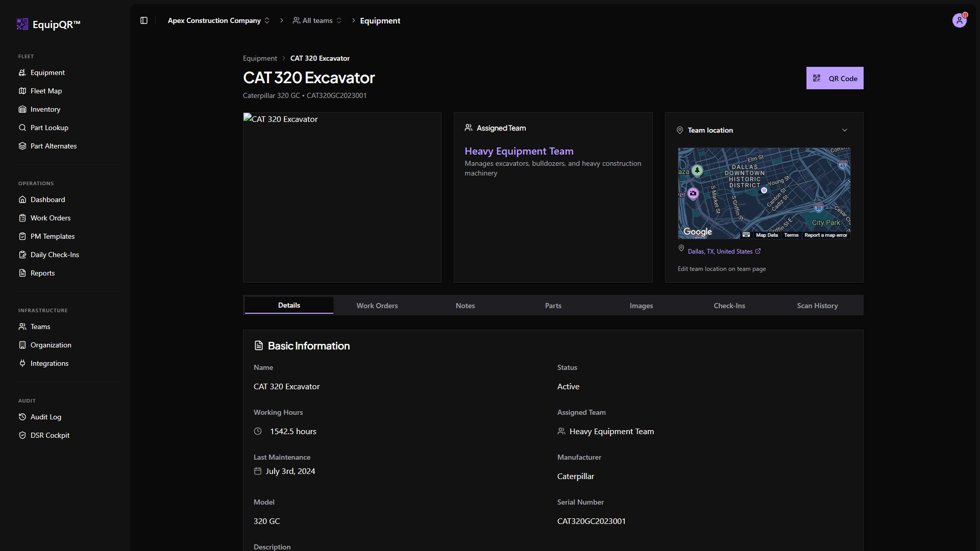The height and width of the screenshot is (551, 980).
Task: Click the Fleet Map sidebar icon
Action: pos(22,91)
